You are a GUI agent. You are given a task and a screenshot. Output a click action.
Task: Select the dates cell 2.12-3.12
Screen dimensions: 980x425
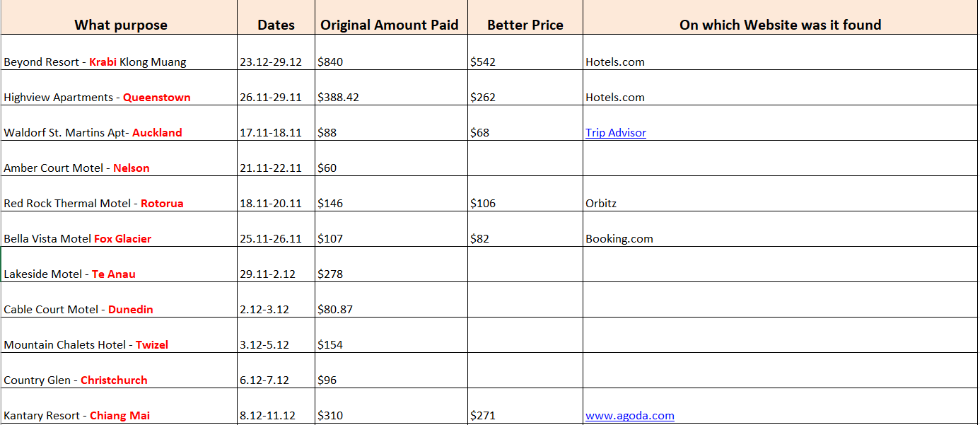click(276, 301)
